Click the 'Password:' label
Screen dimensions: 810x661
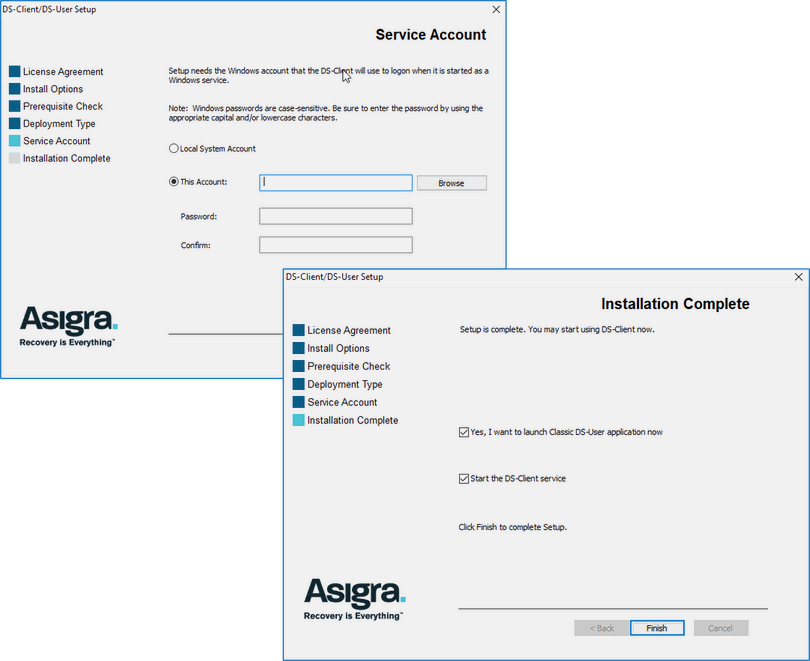[198, 216]
